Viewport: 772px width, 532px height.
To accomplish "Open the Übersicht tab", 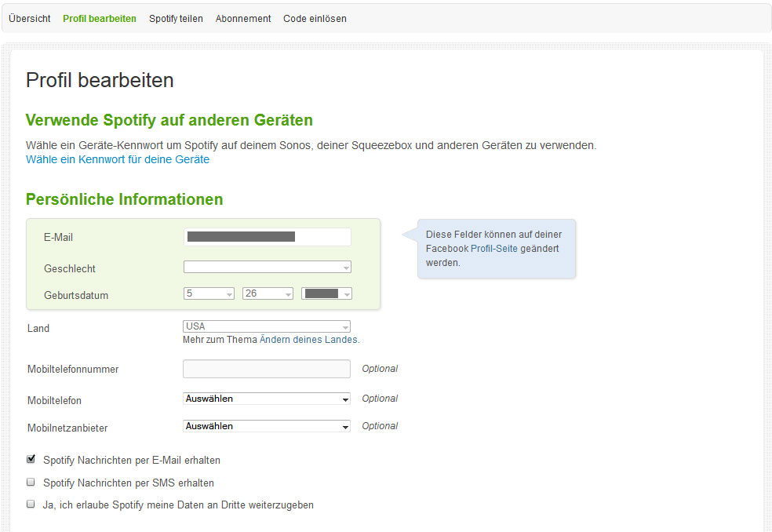I will coord(30,19).
